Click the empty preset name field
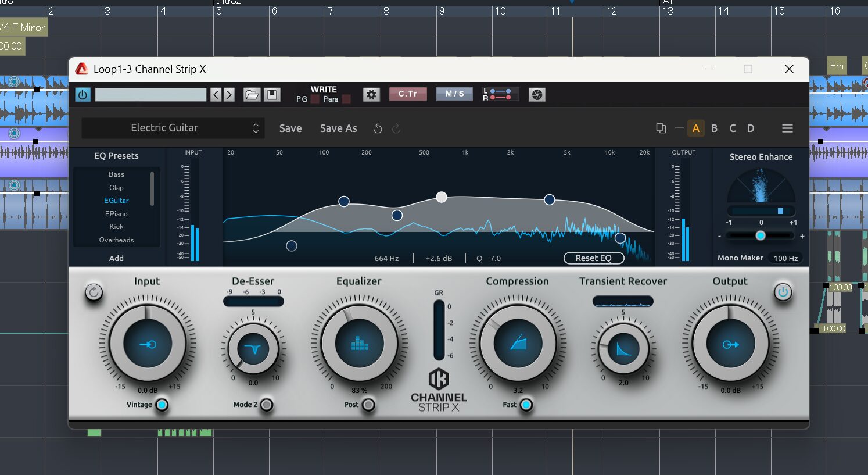This screenshot has height=475, width=868. tap(150, 95)
